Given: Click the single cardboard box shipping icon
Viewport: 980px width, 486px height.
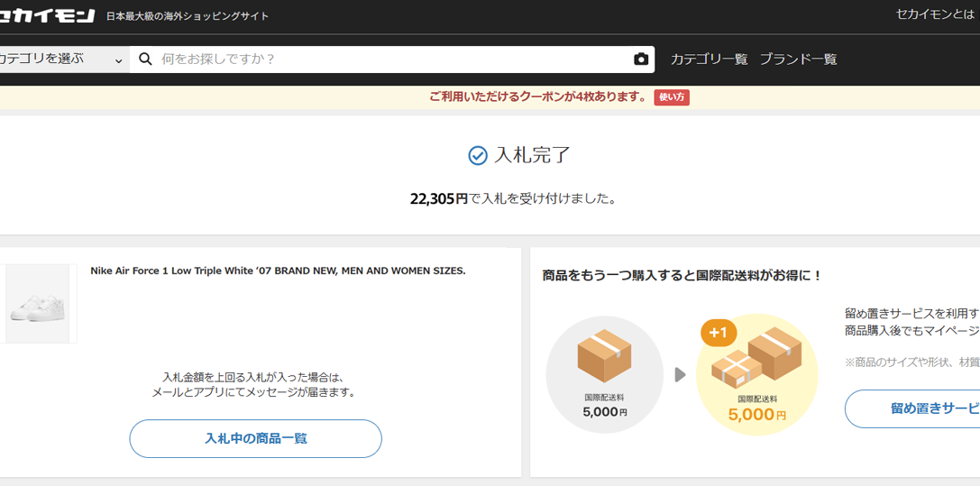Looking at the screenshot, I should (x=604, y=357).
